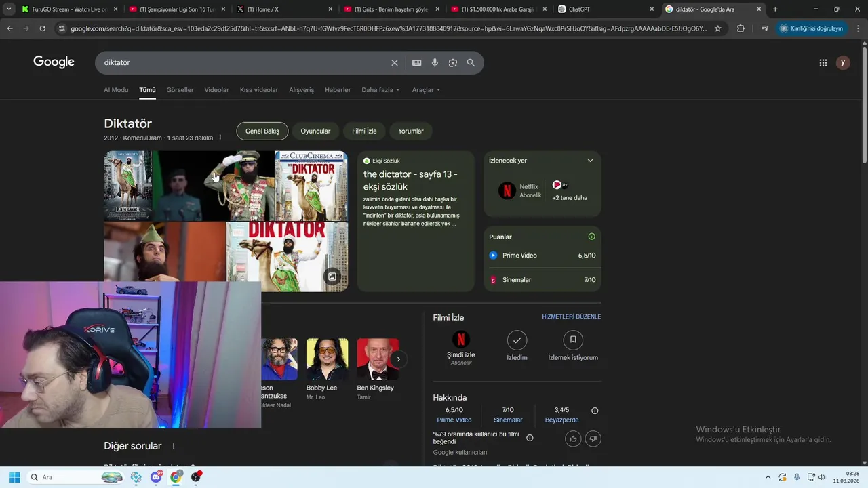Viewport: 868px width, 488px height.
Task: Open Google Lens image search
Action: click(x=453, y=62)
